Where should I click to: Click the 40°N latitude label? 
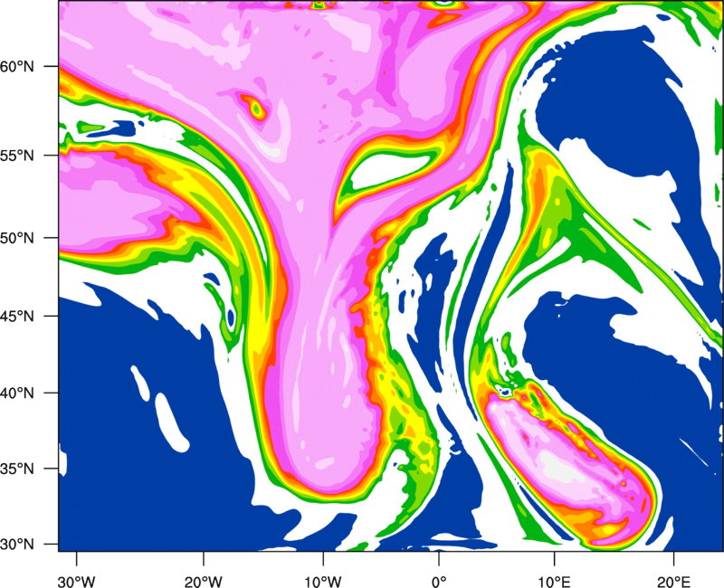point(17,394)
